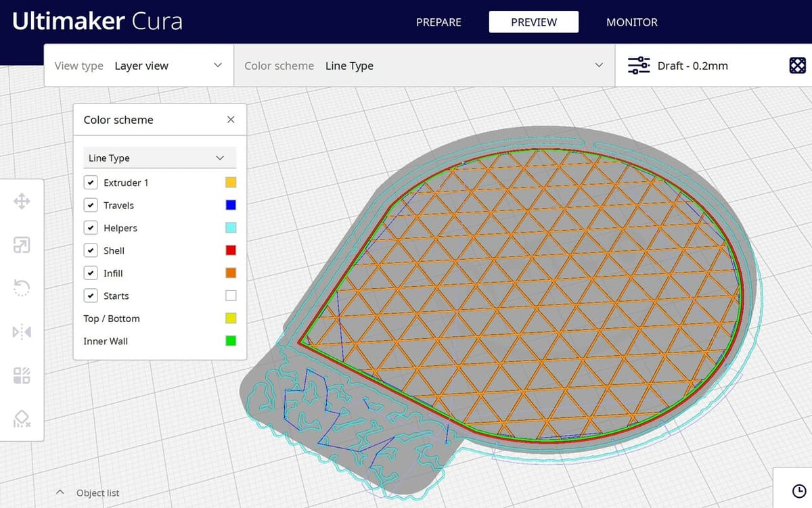The height and width of the screenshot is (508, 812).
Task: Select the Move tool in left toolbar
Action: point(22,202)
